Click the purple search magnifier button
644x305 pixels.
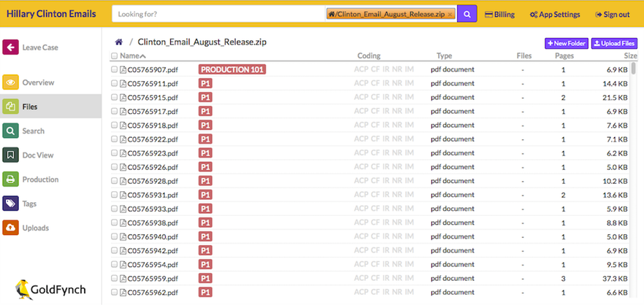467,14
